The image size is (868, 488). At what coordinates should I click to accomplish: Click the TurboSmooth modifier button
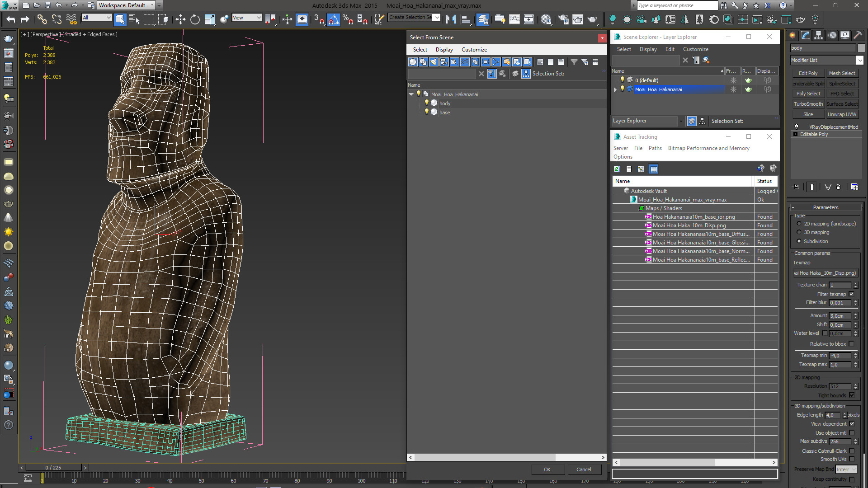coord(808,104)
